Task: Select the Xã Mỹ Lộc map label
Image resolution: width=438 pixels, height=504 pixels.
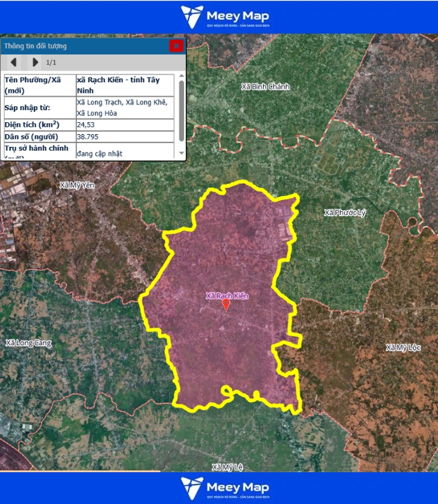Action: coord(404,347)
